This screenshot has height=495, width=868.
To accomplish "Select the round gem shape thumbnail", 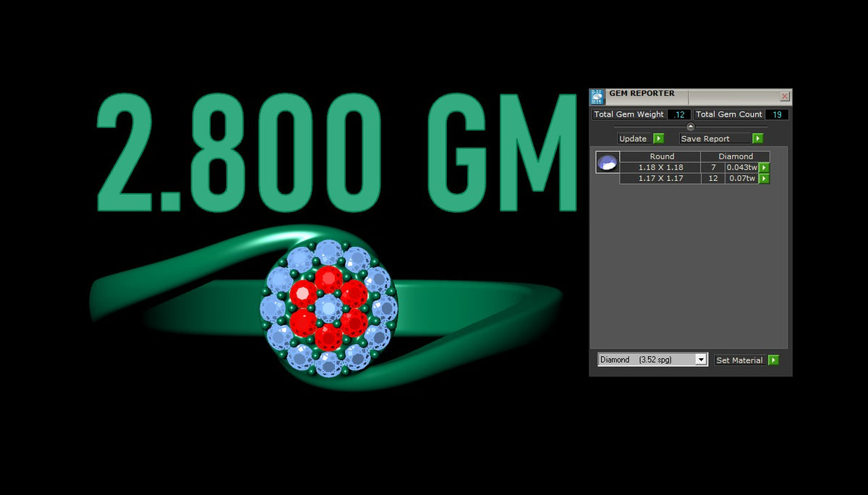I will (608, 162).
